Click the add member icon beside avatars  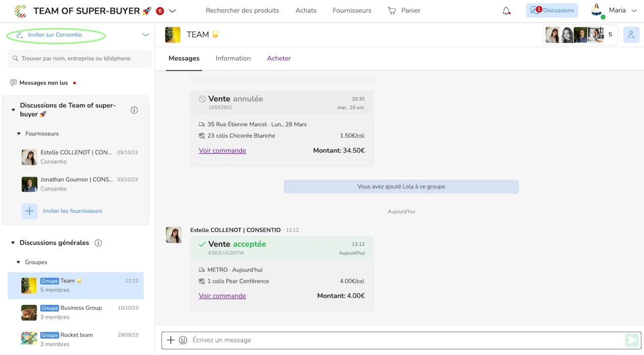(631, 35)
